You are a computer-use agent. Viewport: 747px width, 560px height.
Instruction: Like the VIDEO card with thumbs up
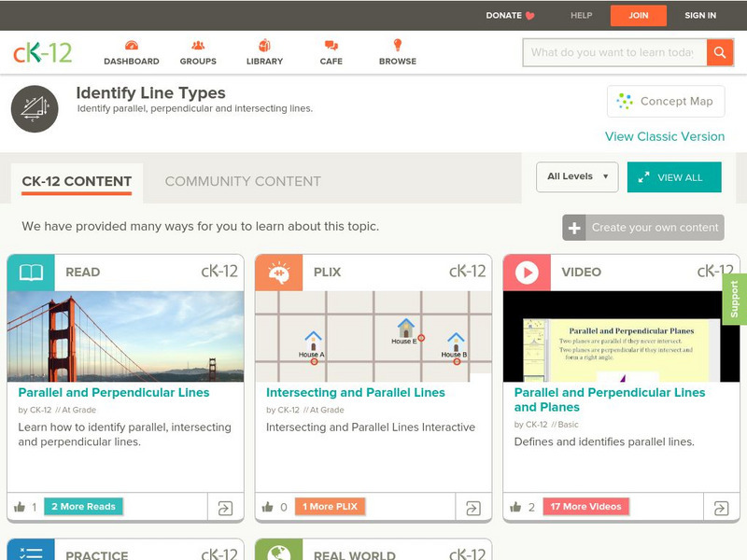click(515, 507)
